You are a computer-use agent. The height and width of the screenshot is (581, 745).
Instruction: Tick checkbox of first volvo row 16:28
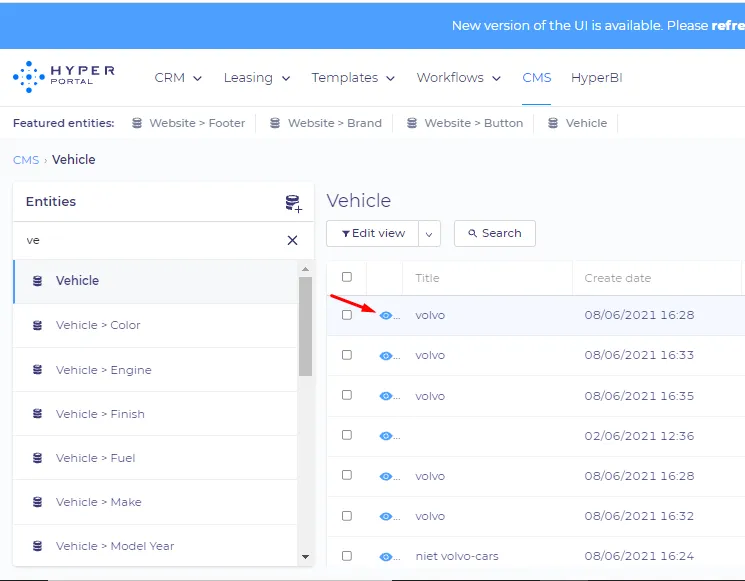pyautogui.click(x=347, y=315)
